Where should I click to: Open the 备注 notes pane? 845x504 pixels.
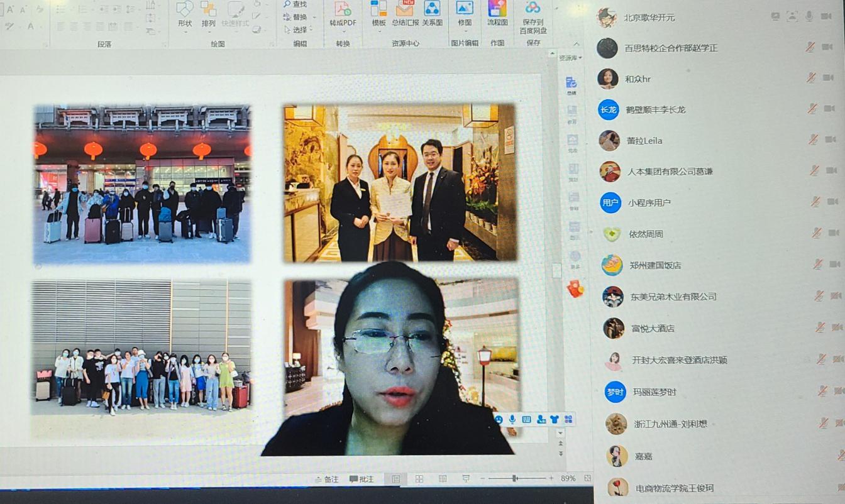point(326,479)
